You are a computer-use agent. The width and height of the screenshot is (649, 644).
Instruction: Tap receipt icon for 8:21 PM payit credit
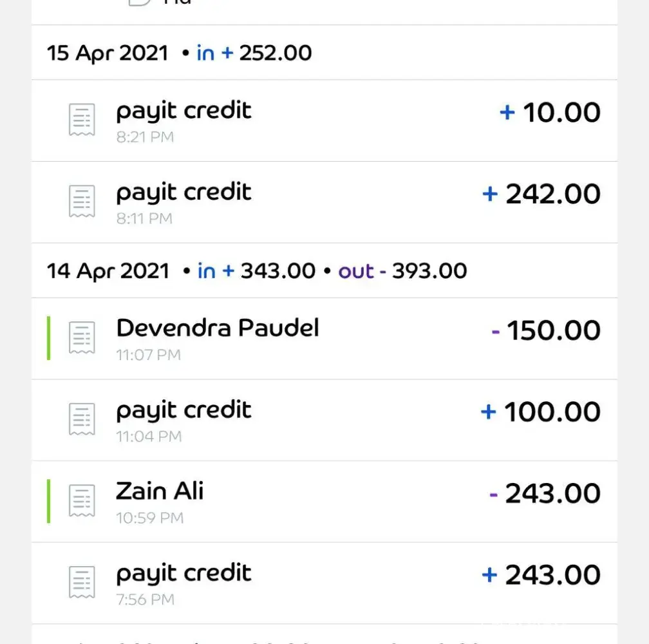[x=82, y=120]
